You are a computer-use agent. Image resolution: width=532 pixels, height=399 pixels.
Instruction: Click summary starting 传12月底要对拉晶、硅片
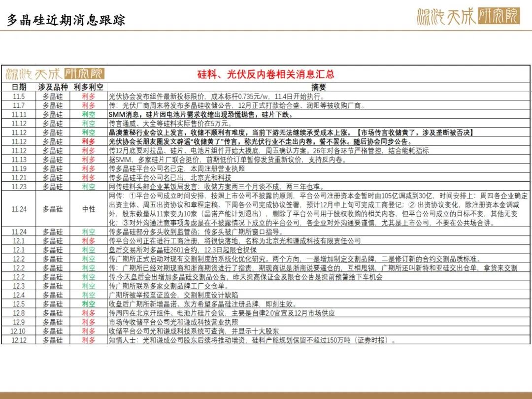point(269,151)
